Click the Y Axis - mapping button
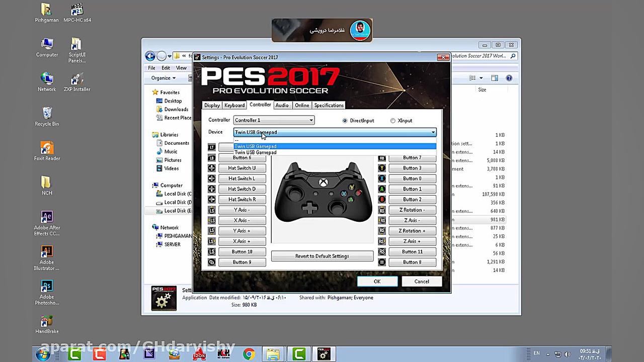 tap(242, 210)
